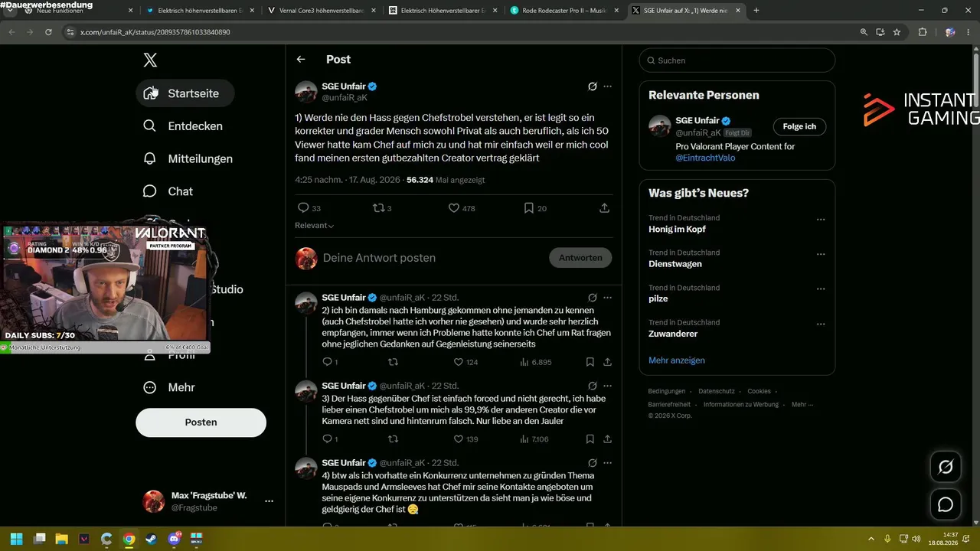Open the Windows Start menu
The width and height of the screenshot is (980, 551).
[17, 539]
